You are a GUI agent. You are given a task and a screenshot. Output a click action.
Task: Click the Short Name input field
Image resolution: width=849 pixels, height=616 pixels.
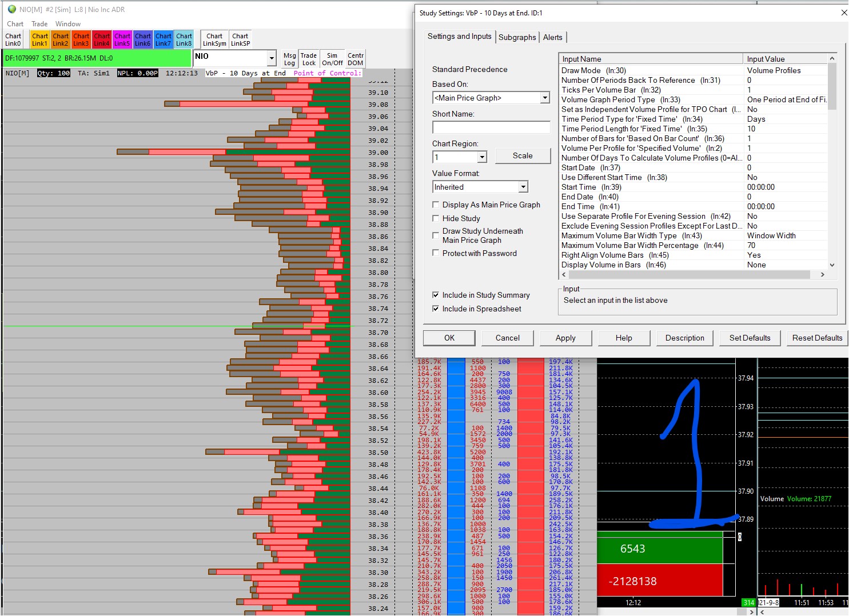coord(491,127)
